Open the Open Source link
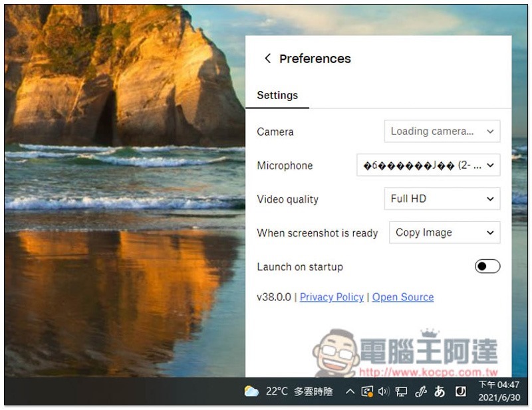Screen dimensions: 532x410 click(x=403, y=297)
